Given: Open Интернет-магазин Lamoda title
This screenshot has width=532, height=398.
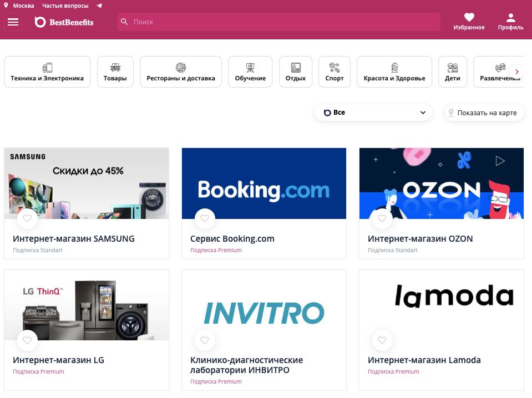Looking at the screenshot, I should (424, 360).
